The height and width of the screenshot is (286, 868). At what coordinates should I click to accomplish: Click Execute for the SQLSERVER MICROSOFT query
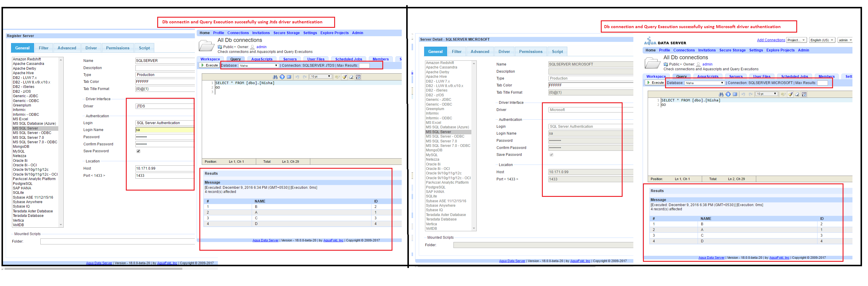[655, 83]
